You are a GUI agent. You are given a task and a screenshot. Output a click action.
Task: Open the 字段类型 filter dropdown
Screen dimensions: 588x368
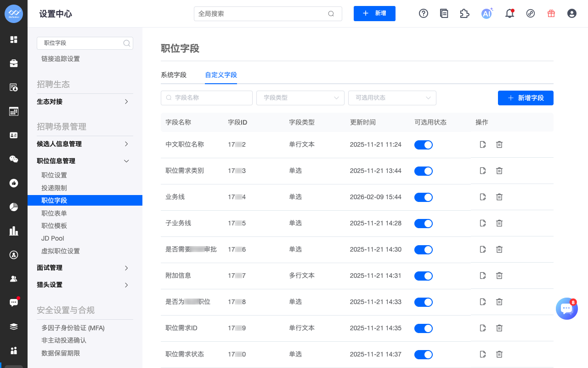pyautogui.click(x=300, y=98)
